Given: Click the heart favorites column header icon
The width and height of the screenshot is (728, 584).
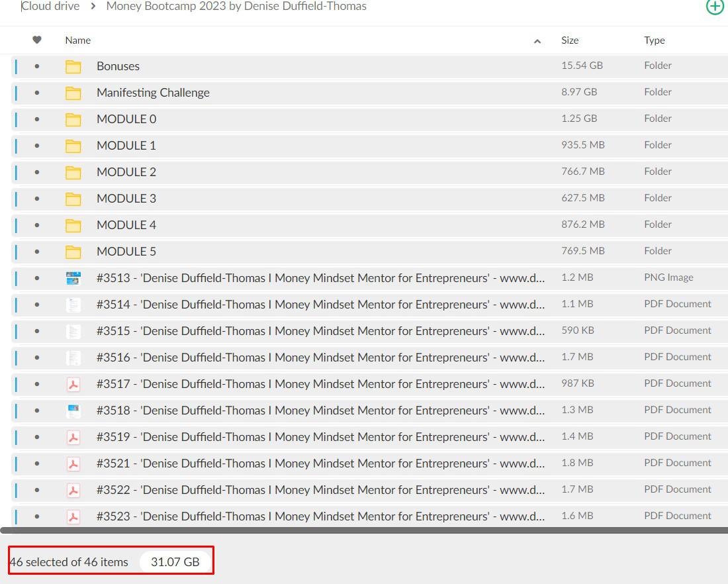Looking at the screenshot, I should 37,40.
